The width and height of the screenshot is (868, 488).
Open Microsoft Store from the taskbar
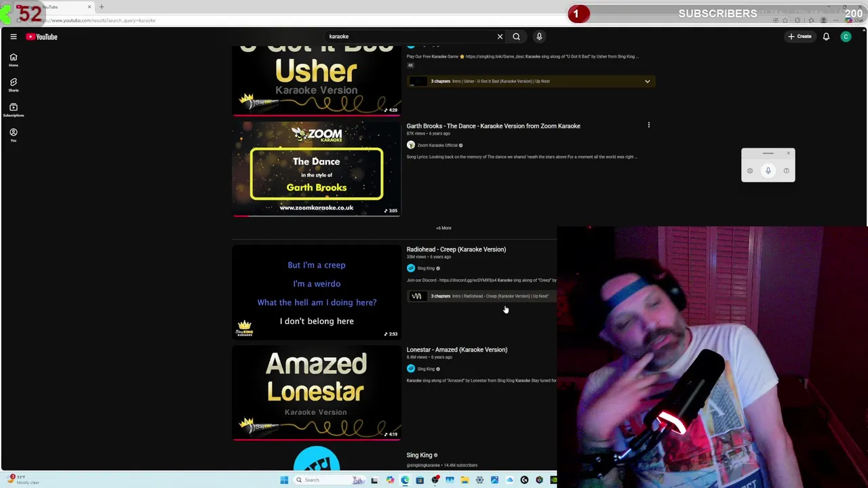(420, 480)
